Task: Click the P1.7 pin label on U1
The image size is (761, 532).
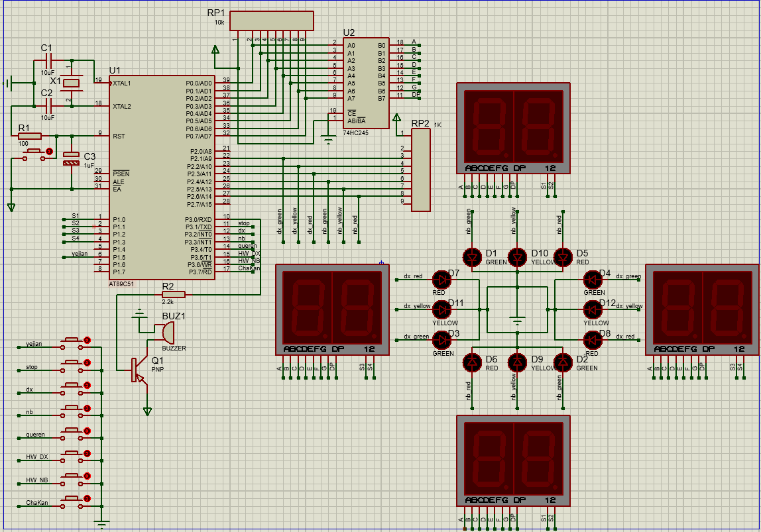Action: click(x=119, y=272)
